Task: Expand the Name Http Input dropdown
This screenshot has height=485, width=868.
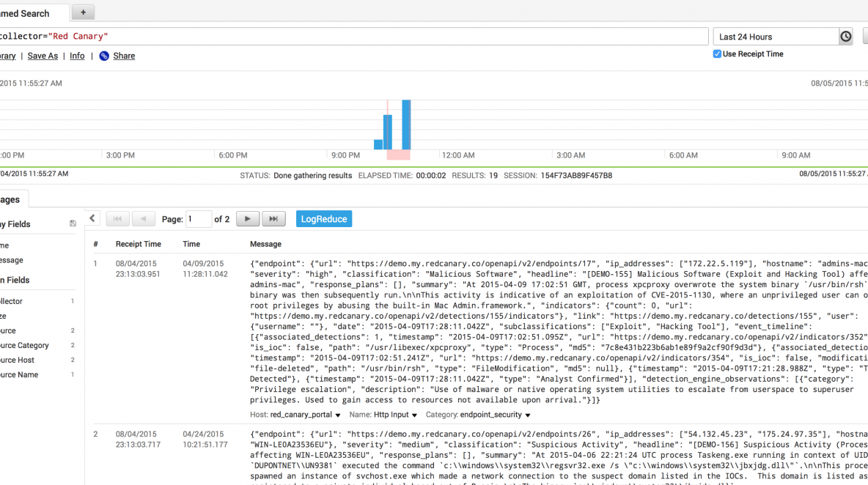Action: point(414,415)
